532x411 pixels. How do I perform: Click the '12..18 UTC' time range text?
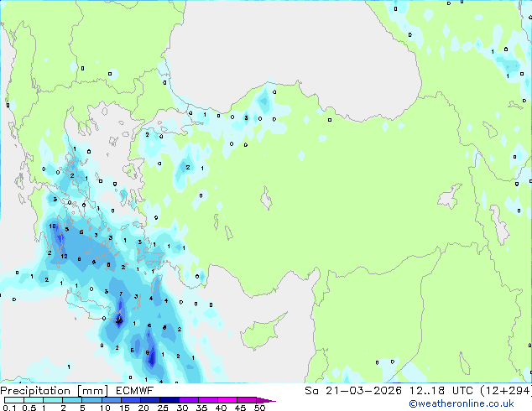tap(441, 391)
